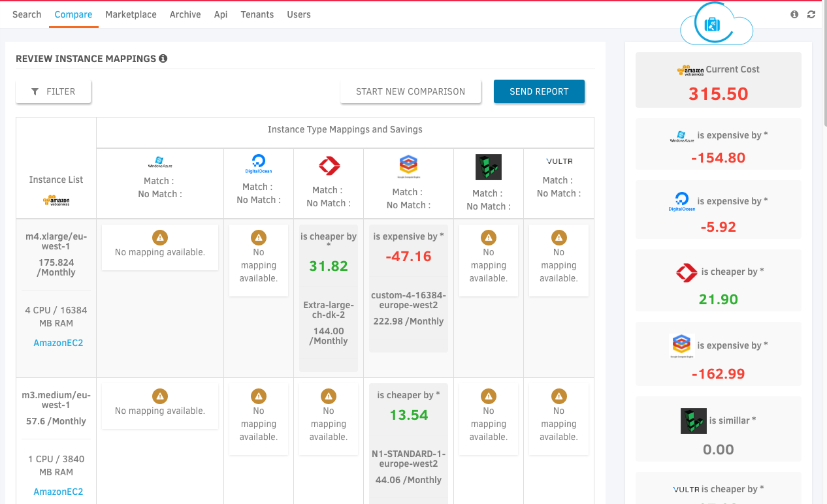Click 175.824 /Monthly price text
This screenshot has height=504, width=827.
tap(56, 267)
